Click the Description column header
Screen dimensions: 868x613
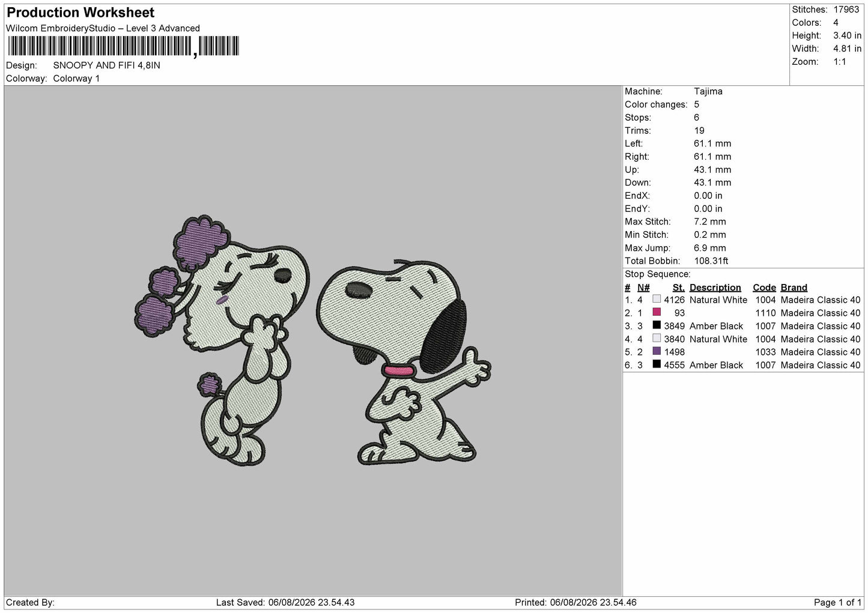(x=715, y=288)
